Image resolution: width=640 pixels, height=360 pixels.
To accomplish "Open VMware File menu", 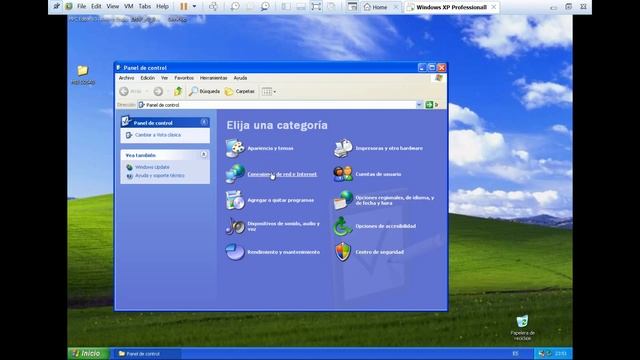I will click(82, 7).
